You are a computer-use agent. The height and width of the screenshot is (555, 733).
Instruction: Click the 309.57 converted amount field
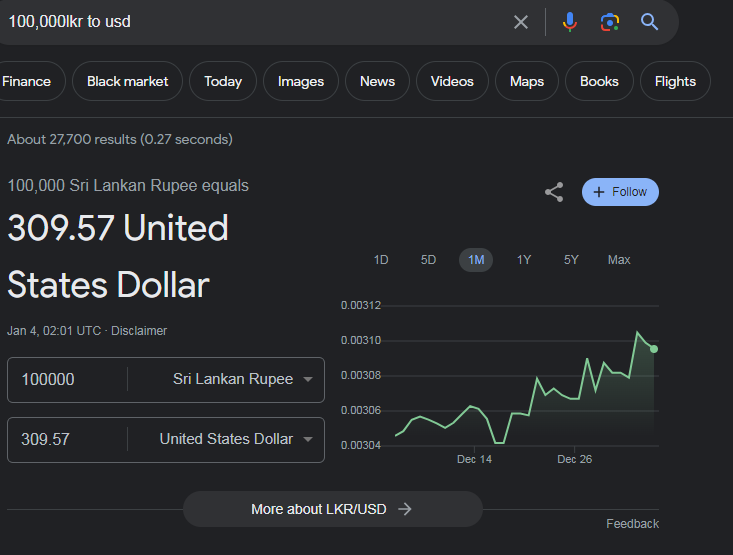click(68, 439)
